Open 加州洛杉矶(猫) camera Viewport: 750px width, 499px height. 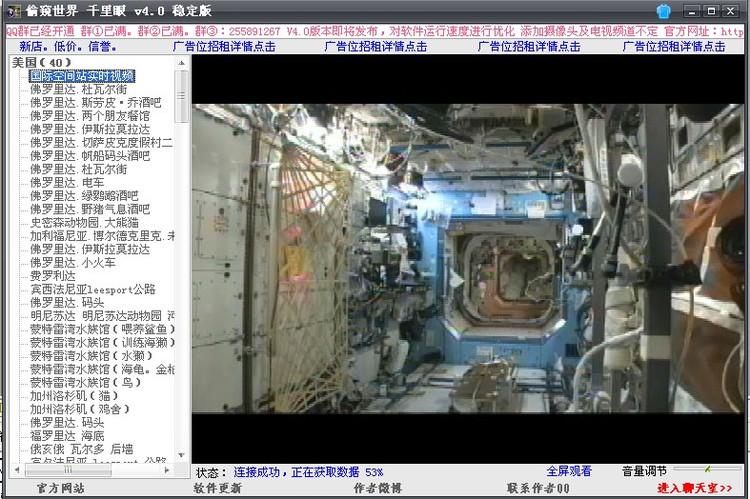point(74,396)
